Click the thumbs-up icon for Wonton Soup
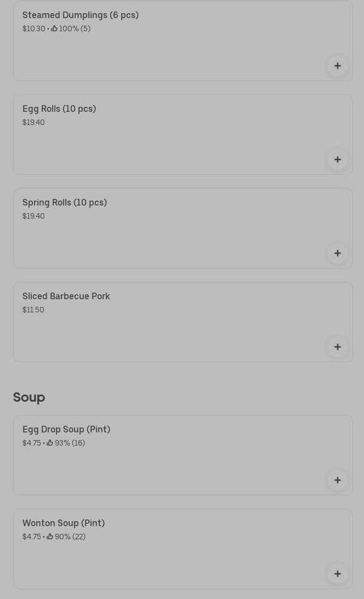 50,537
